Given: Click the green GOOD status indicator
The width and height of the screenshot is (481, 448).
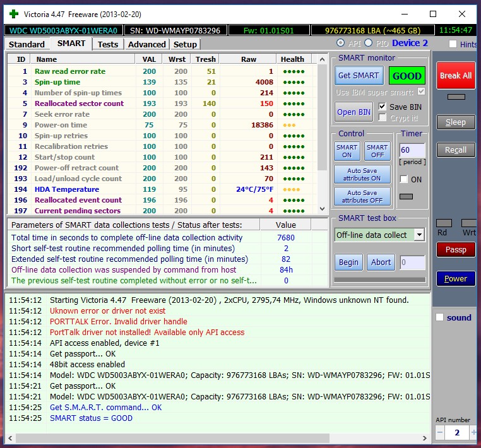Looking at the screenshot, I should click(407, 76).
